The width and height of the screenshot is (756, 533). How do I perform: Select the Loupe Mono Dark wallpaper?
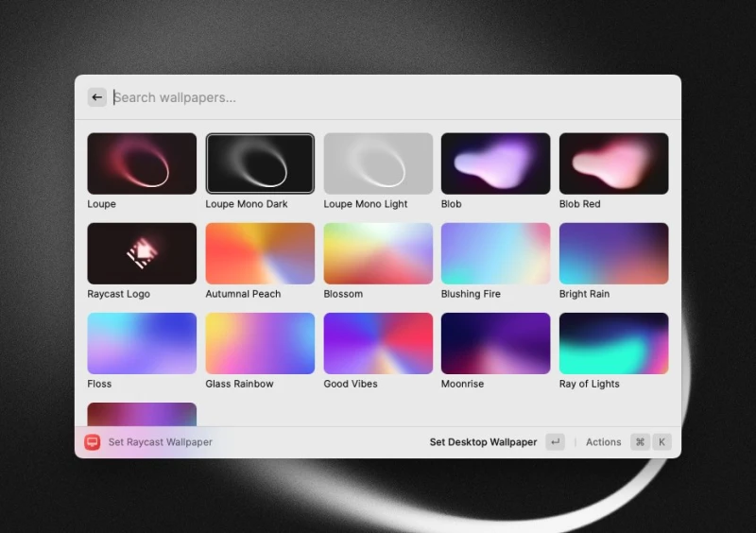pyautogui.click(x=260, y=163)
